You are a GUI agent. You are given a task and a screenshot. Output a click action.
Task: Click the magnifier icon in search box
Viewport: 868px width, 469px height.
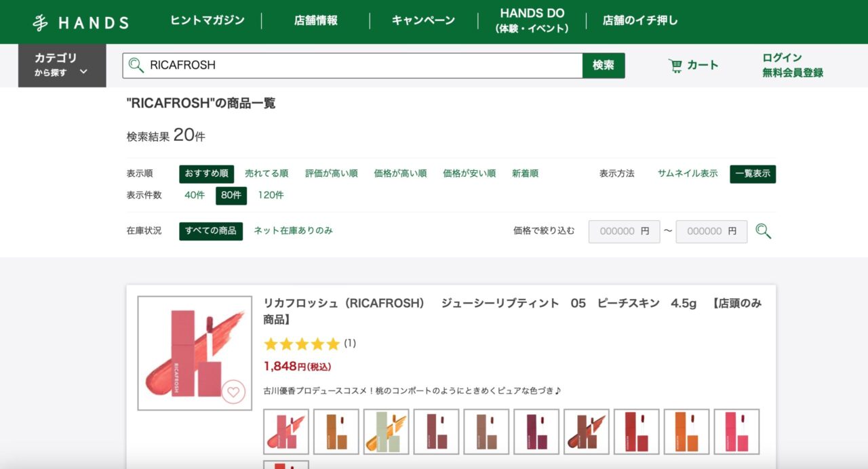136,65
